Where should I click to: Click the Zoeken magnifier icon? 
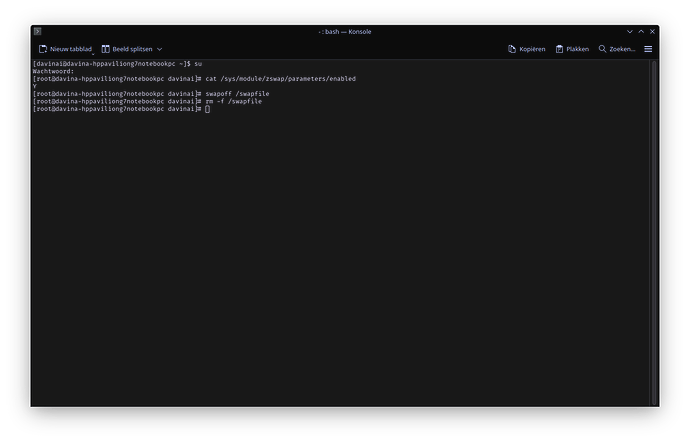(x=603, y=48)
